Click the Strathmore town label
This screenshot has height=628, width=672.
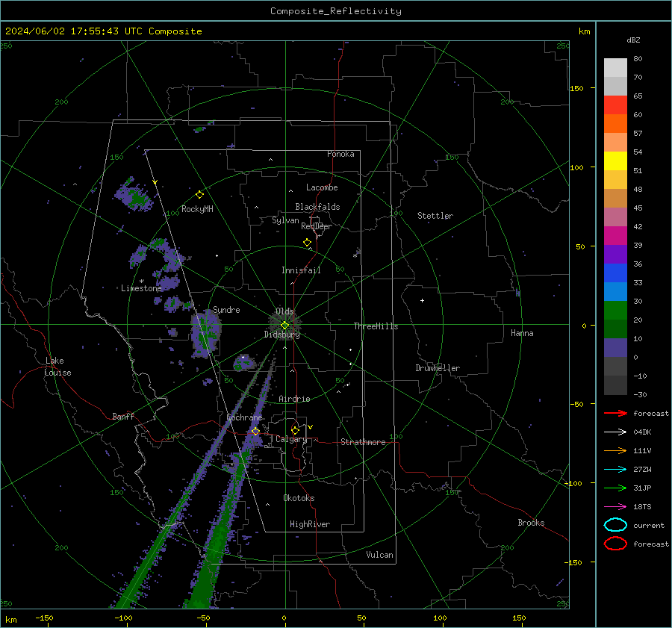pyautogui.click(x=363, y=442)
